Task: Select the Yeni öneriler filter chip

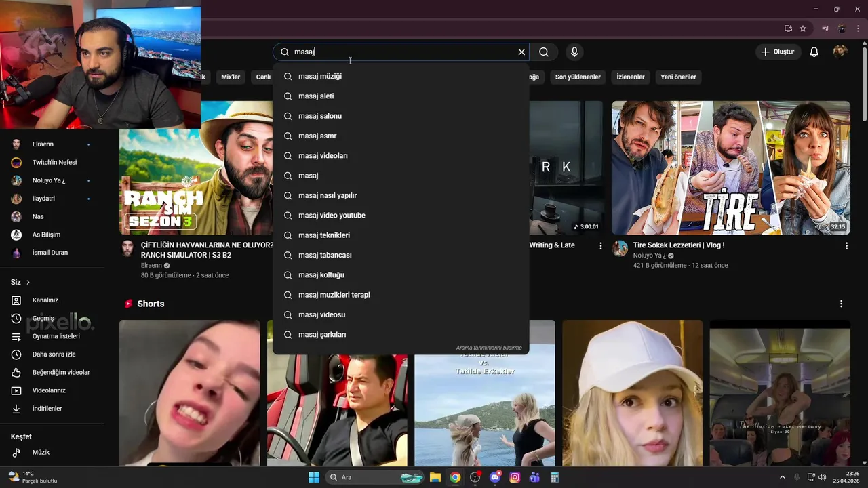Action: [x=678, y=77]
